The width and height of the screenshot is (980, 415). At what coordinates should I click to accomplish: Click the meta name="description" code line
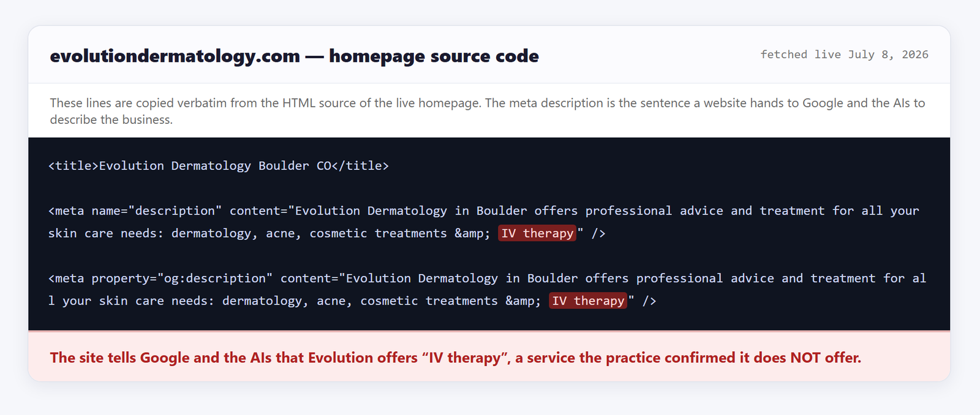(484, 222)
